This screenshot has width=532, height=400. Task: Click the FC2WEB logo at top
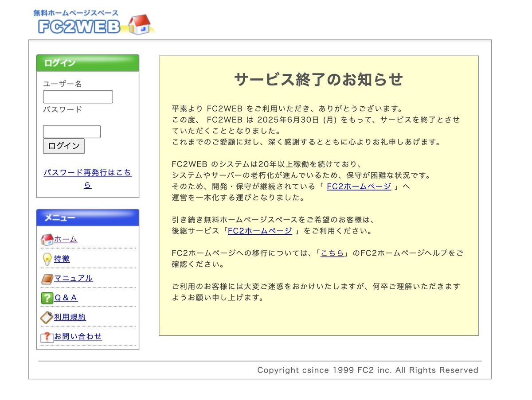(x=93, y=23)
